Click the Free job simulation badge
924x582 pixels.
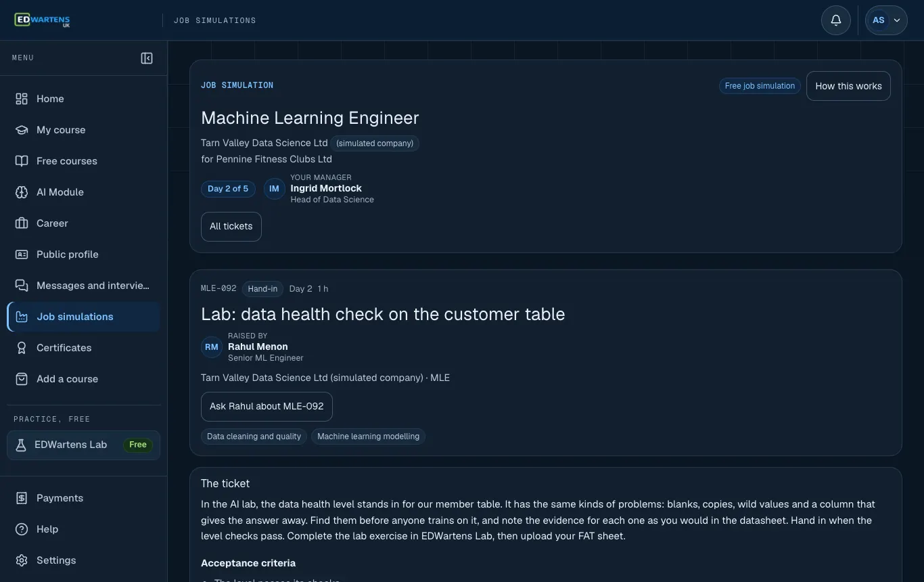pyautogui.click(x=760, y=86)
